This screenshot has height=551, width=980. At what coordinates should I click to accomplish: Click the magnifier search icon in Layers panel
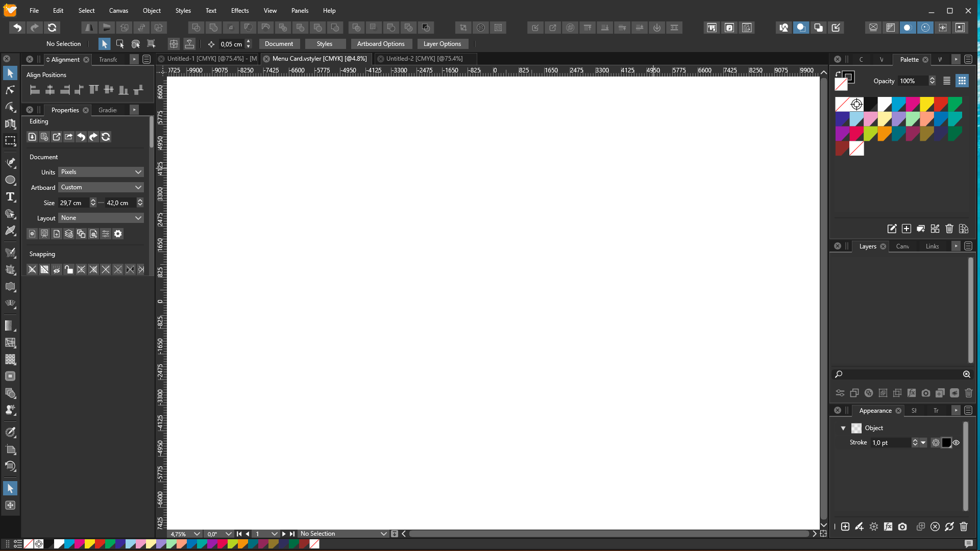tap(839, 374)
